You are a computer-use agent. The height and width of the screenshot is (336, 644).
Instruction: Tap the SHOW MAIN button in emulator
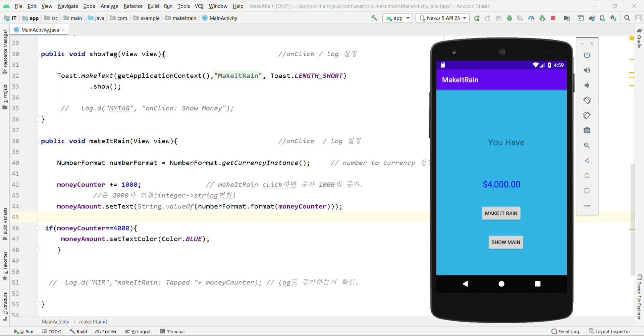(506, 242)
